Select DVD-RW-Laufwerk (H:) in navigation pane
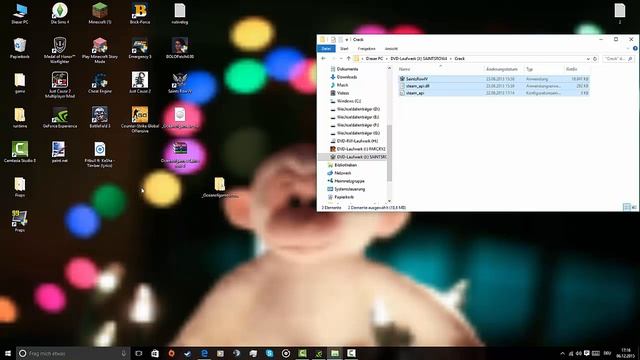The image size is (640, 360). point(357,141)
